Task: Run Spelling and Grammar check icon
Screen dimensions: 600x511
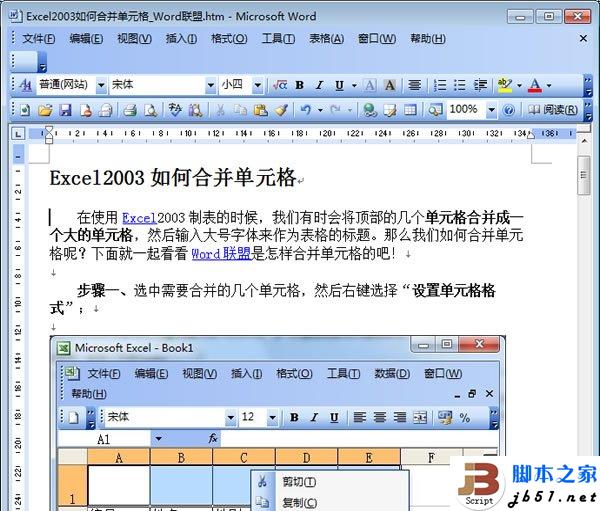Action: pos(175,110)
